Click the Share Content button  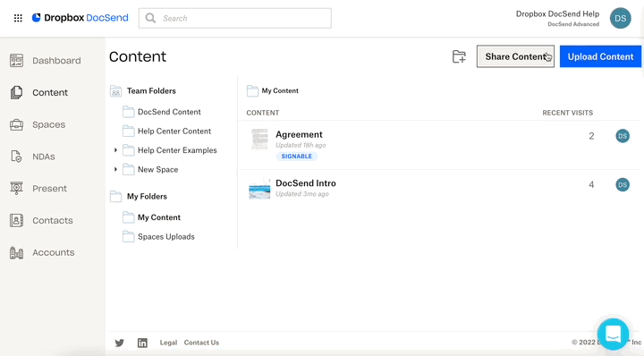[x=515, y=56]
